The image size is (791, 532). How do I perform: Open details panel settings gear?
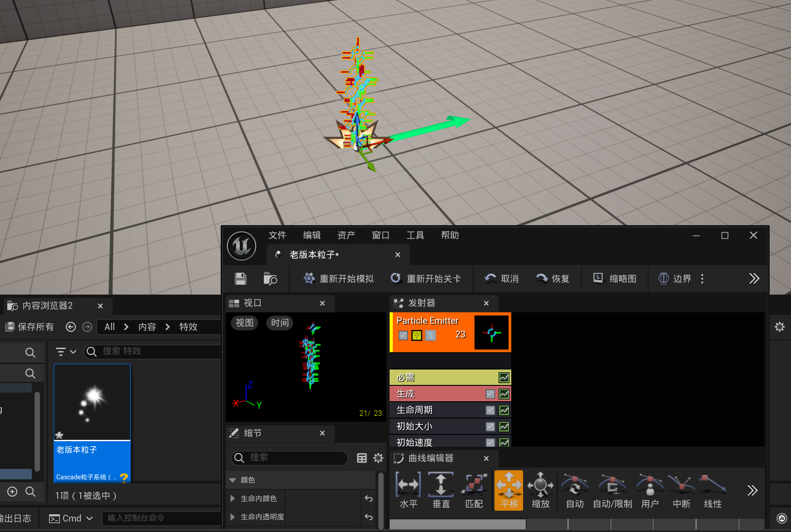tap(378, 458)
